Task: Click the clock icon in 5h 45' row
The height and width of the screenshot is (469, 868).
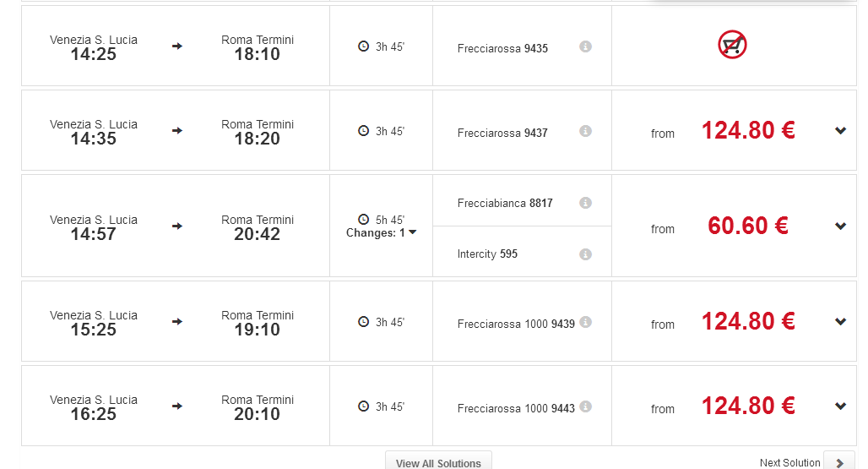Action: click(x=363, y=219)
